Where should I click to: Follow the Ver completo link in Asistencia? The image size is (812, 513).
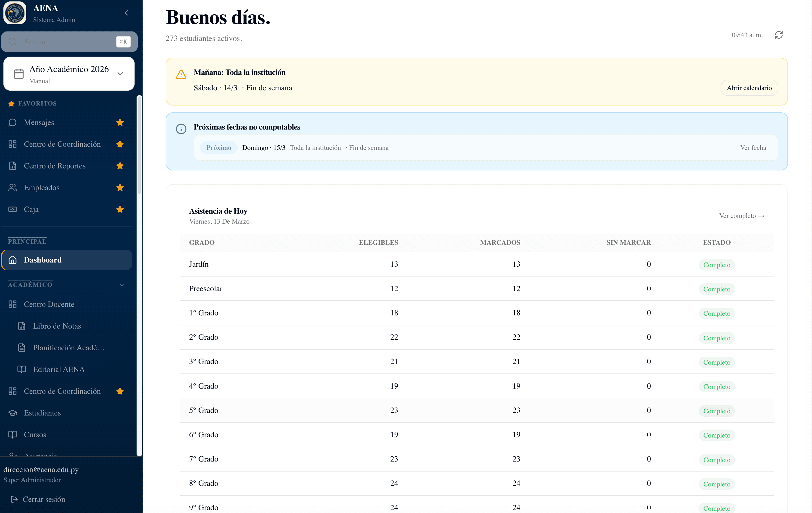point(741,216)
